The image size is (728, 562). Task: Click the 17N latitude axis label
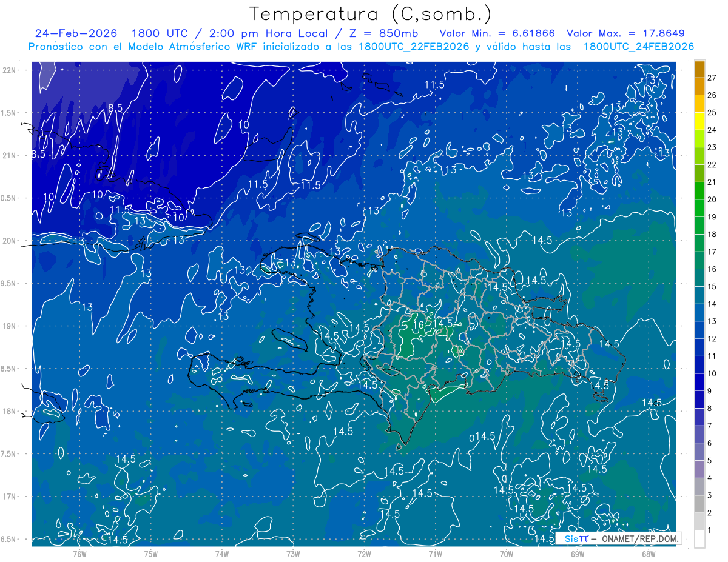(9, 497)
